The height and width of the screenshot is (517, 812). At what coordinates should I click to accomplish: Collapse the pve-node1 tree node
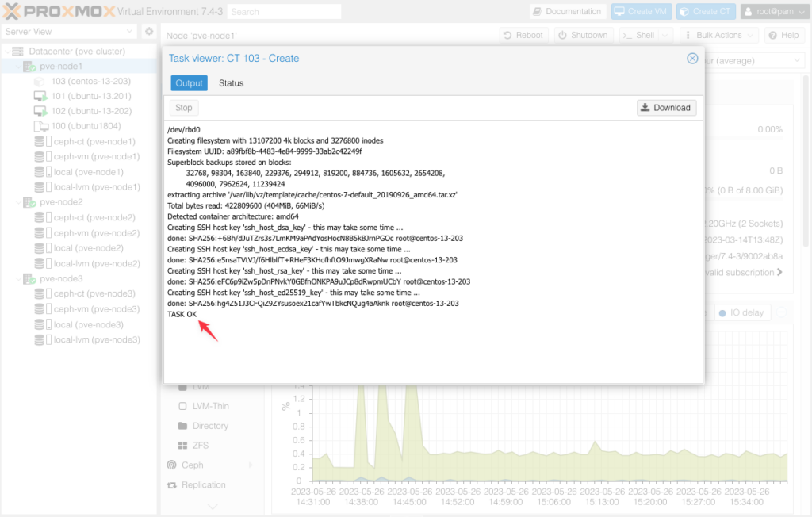(x=19, y=67)
